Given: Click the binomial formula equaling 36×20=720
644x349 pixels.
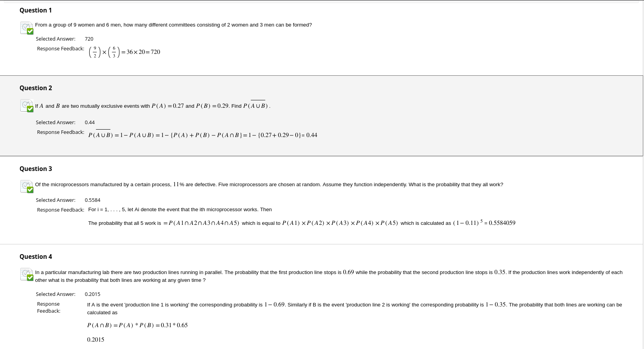Looking at the screenshot, I should pyautogui.click(x=124, y=52).
